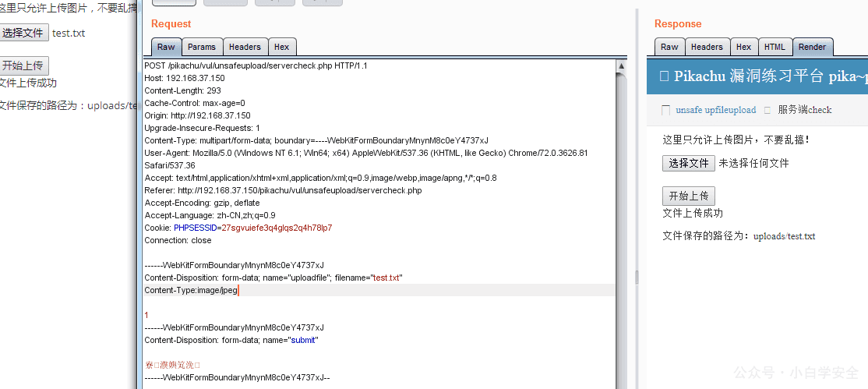Click the uploads/test.txt path in response
Viewport: 868px width, 389px height.
click(x=785, y=236)
